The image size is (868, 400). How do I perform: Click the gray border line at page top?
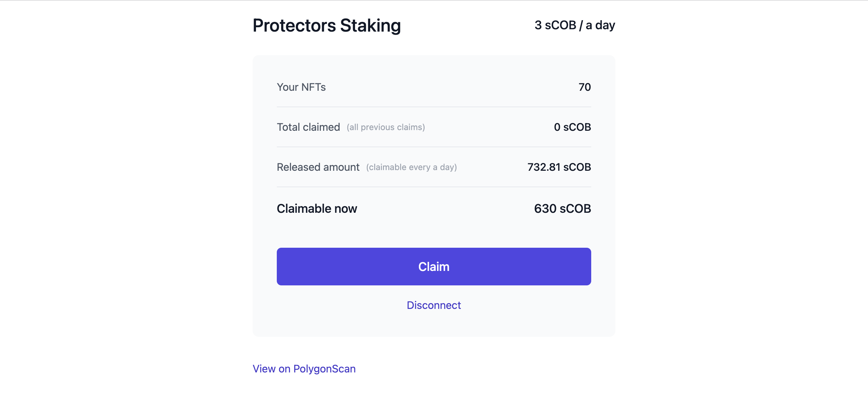(x=434, y=0)
